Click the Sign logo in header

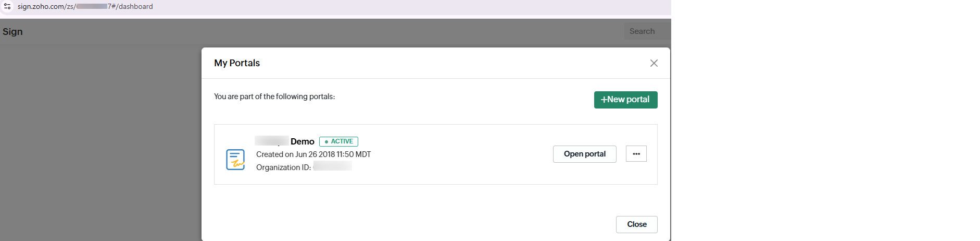(12, 31)
